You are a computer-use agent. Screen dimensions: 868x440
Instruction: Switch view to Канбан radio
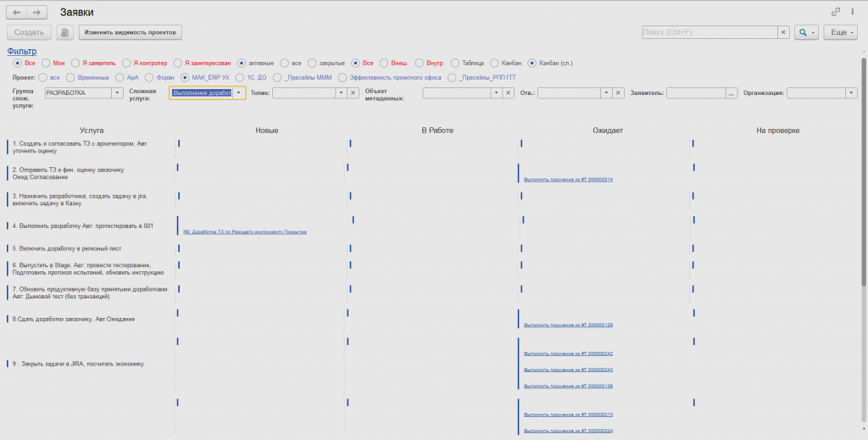click(x=494, y=63)
